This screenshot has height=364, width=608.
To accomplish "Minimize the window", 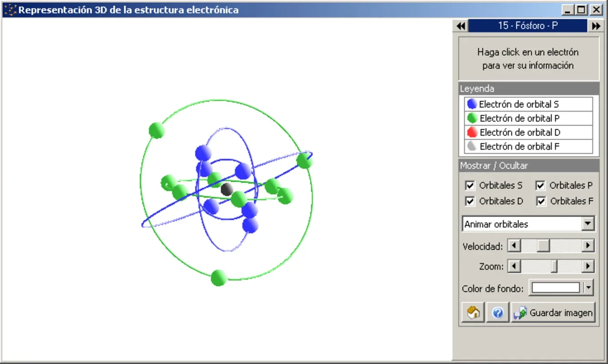I will click(567, 10).
